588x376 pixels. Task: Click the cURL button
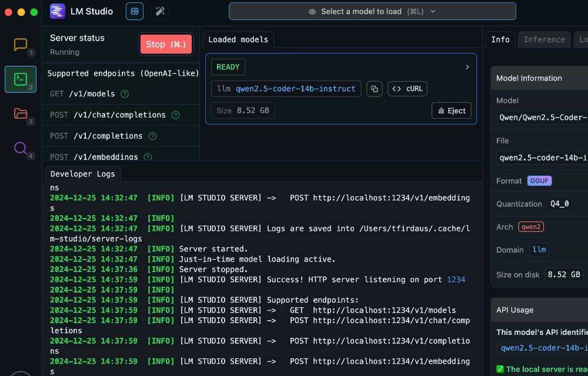click(407, 89)
